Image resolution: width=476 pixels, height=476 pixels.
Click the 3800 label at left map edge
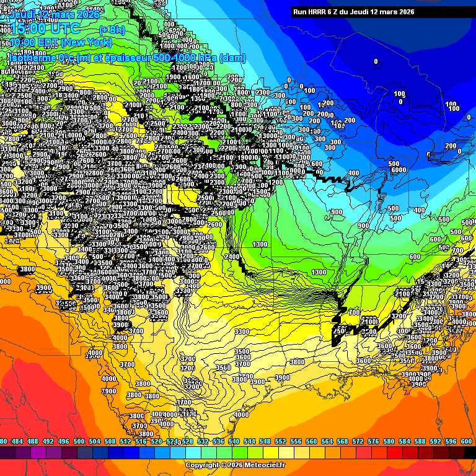click(x=27, y=270)
